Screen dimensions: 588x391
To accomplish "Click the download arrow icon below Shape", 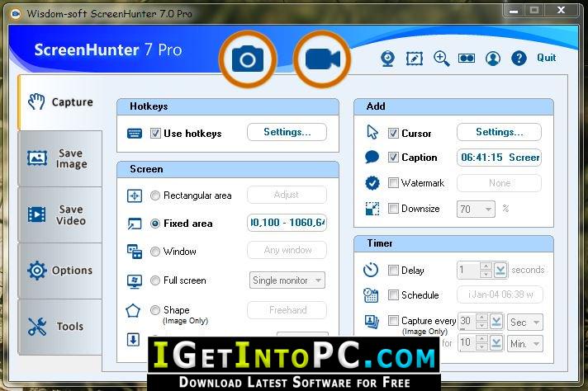I will tap(134, 340).
